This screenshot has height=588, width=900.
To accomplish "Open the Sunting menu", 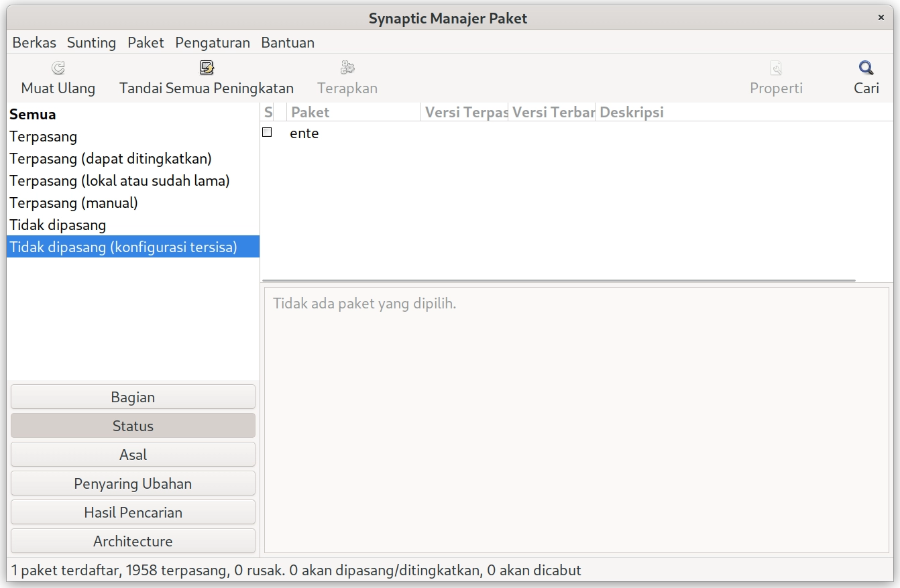I will (91, 43).
